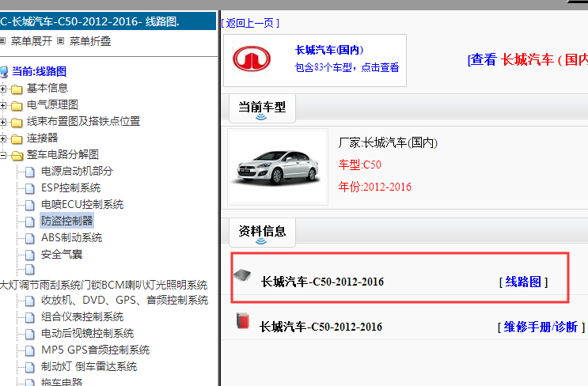Click the folder icon beside 电气原理图

pyautogui.click(x=17, y=106)
